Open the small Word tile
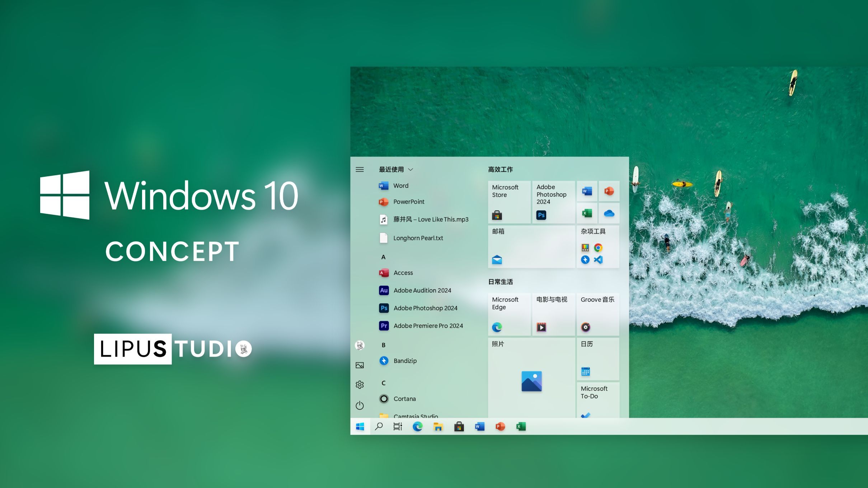The height and width of the screenshot is (488, 868). (587, 191)
